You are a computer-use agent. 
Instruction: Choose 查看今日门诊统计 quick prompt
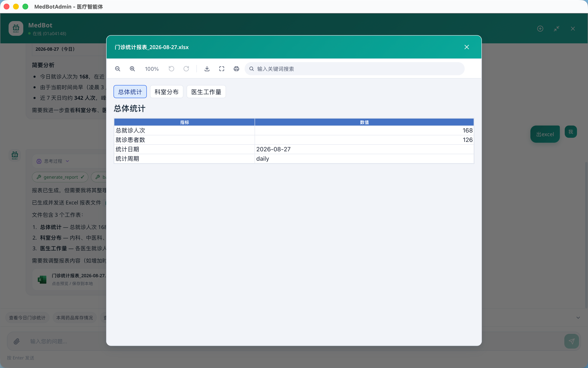tap(27, 318)
